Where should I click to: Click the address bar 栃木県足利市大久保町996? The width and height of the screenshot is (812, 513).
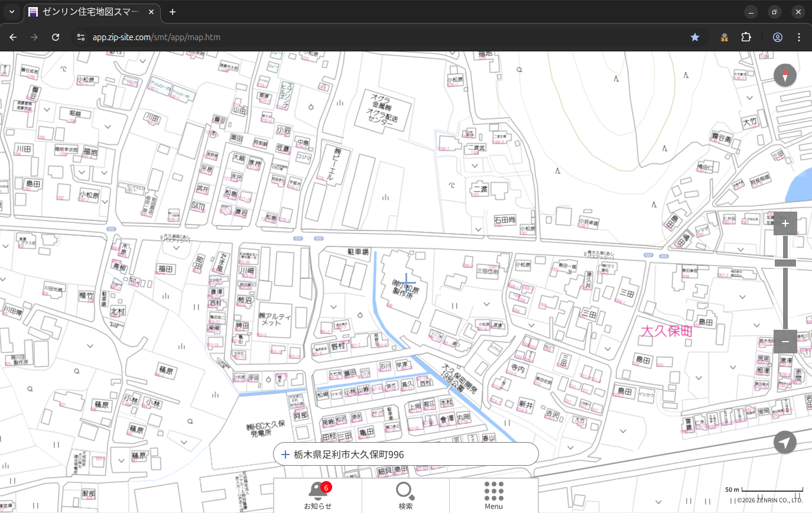tap(405, 454)
